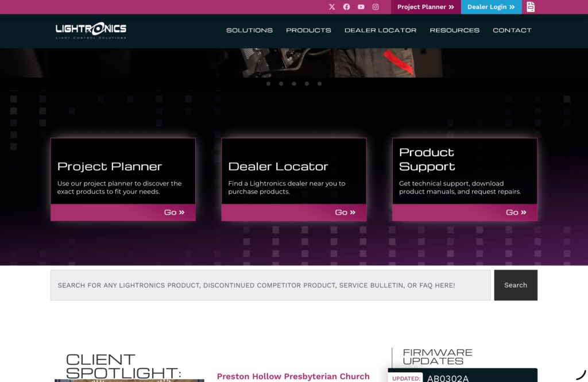Screen dimensions: 588x382
Task: Click the Dealer Locator card heading
Action: (x=278, y=166)
